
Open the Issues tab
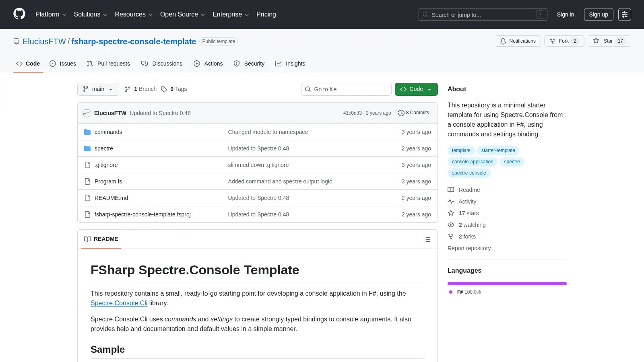(x=63, y=64)
